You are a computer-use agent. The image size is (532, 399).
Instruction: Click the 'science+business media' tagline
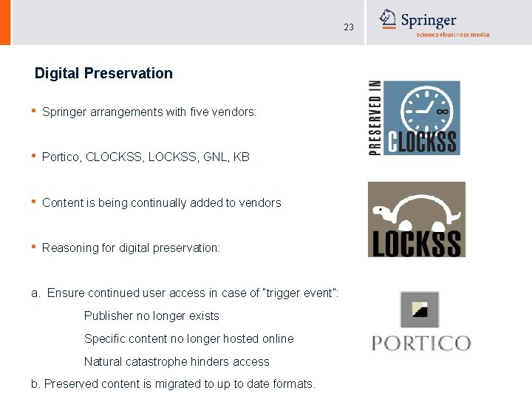pyautogui.click(x=453, y=35)
